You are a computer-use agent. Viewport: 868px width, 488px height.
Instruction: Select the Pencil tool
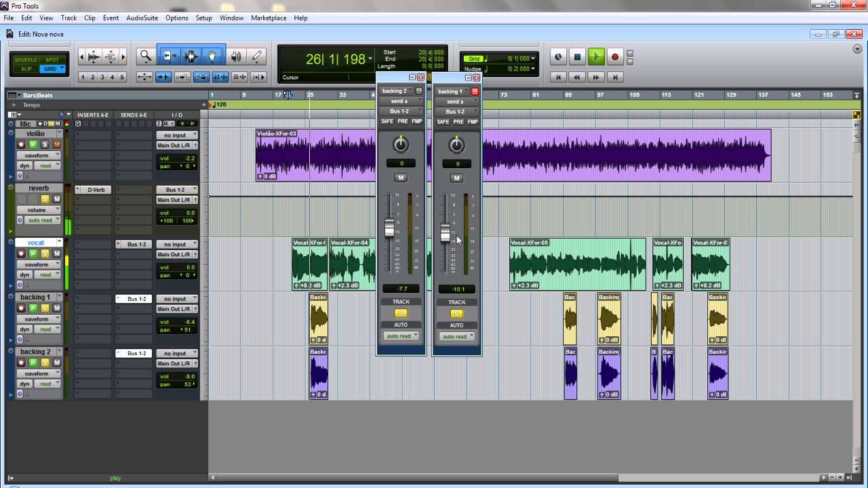coord(256,57)
